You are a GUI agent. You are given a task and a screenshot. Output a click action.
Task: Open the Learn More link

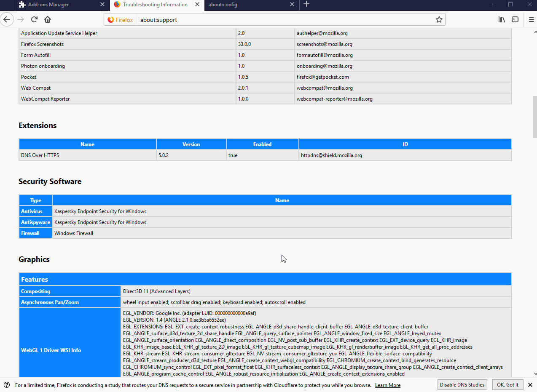pyautogui.click(x=388, y=385)
